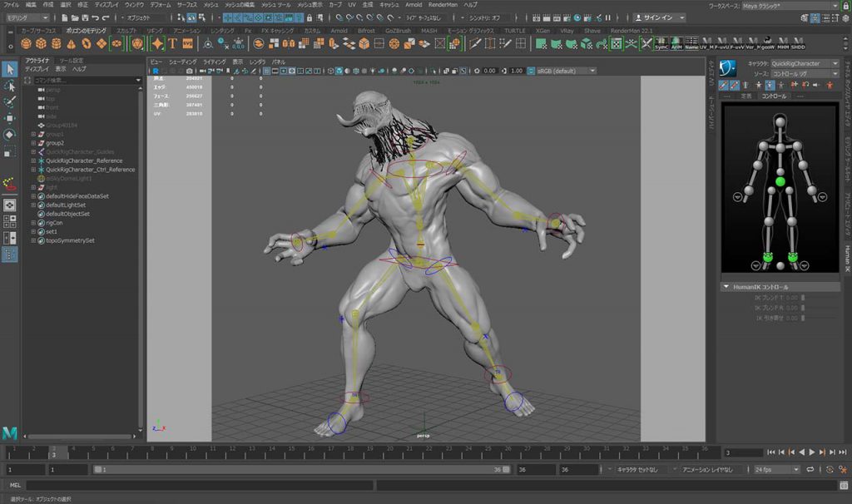
Task: Select the hips effector in HumanIK figure
Action: pos(780,181)
